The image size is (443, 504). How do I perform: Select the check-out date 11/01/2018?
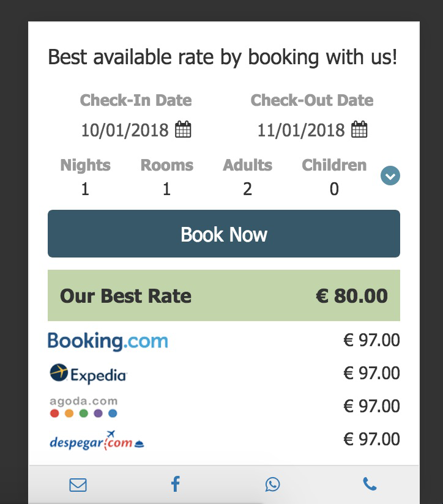[x=301, y=130]
